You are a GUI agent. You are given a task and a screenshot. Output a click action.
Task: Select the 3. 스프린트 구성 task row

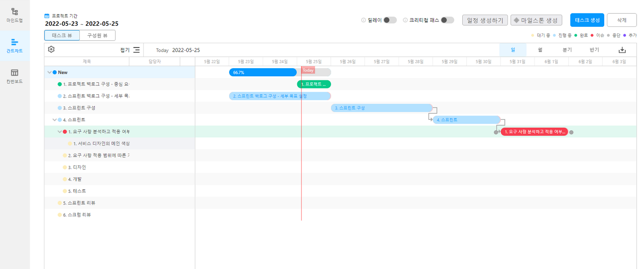[120, 108]
